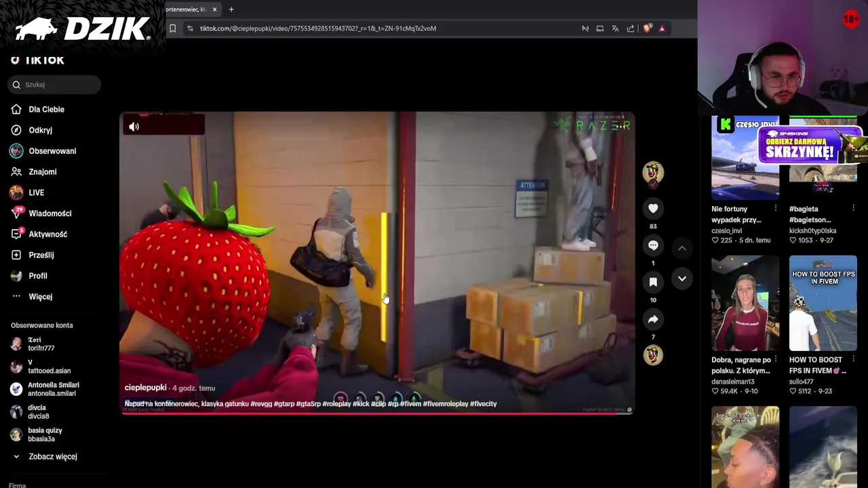This screenshot has width=868, height=488.
Task: Open HOW TO BOOST FPS thumbnail
Action: (x=823, y=303)
